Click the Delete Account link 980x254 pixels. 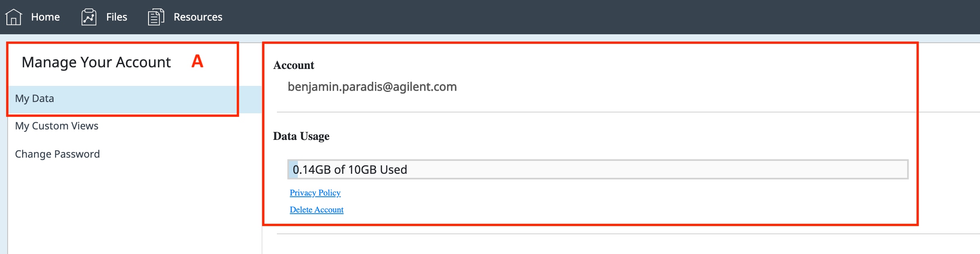point(317,210)
